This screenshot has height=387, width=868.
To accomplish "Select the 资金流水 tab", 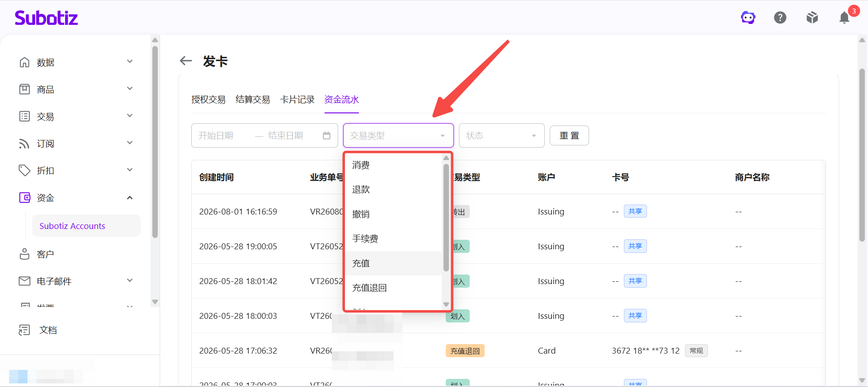I will pyautogui.click(x=341, y=99).
